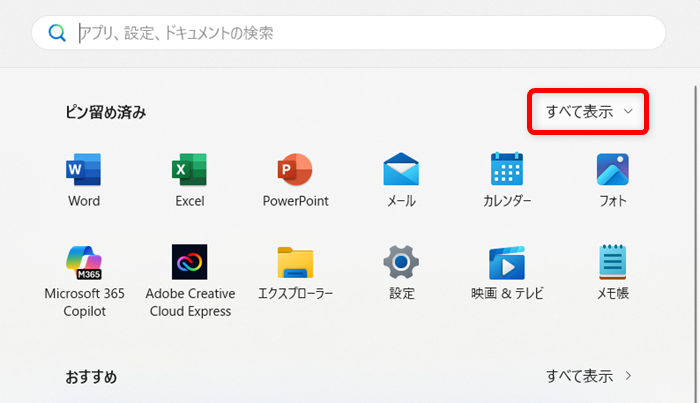
Task: Launch Adobe Creative Cloud Express
Action: coord(190,281)
